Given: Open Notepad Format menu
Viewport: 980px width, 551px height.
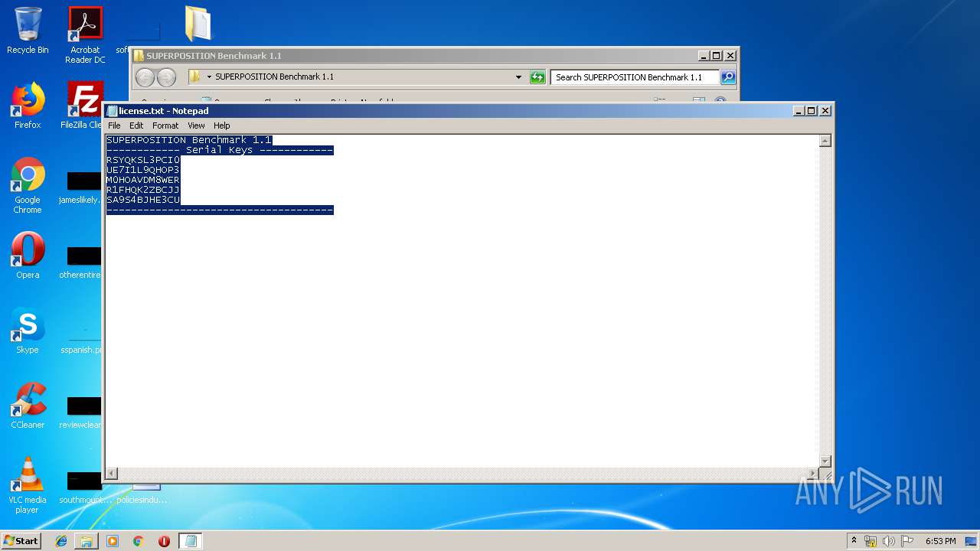Looking at the screenshot, I should tap(165, 126).
